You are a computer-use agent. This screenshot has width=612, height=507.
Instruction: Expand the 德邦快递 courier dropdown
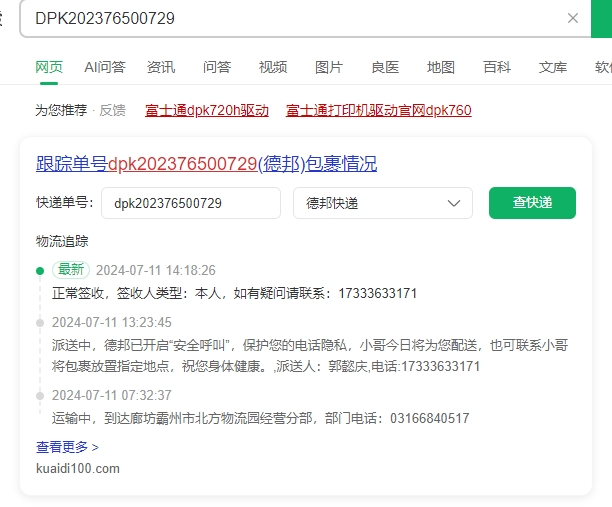(x=383, y=203)
